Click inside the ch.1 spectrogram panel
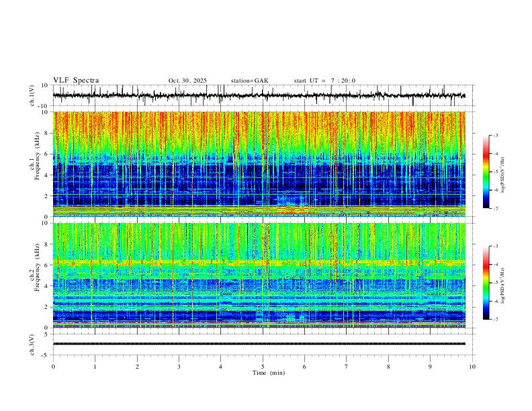 [x=259, y=164]
